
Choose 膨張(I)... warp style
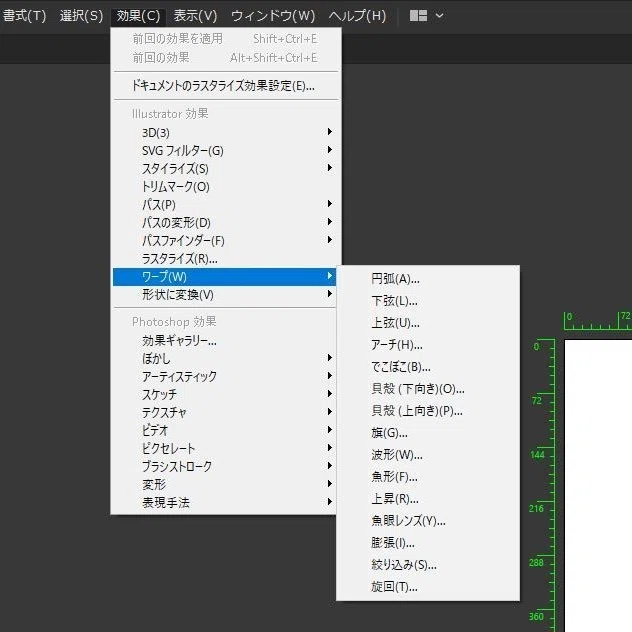[428, 543]
